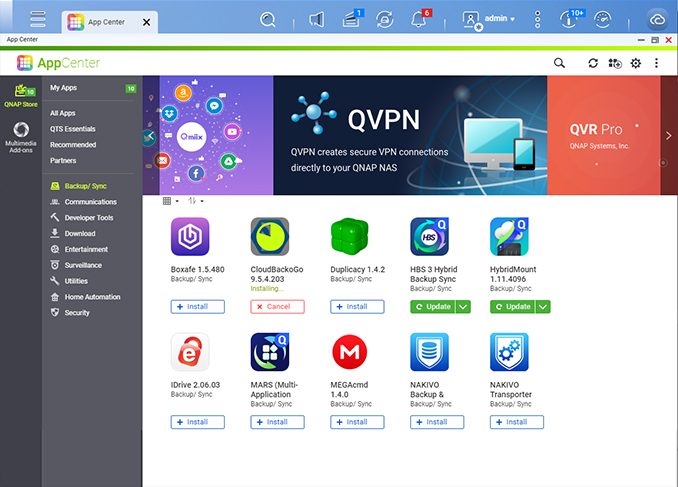Click the desktop search magnifier icon

(268, 19)
